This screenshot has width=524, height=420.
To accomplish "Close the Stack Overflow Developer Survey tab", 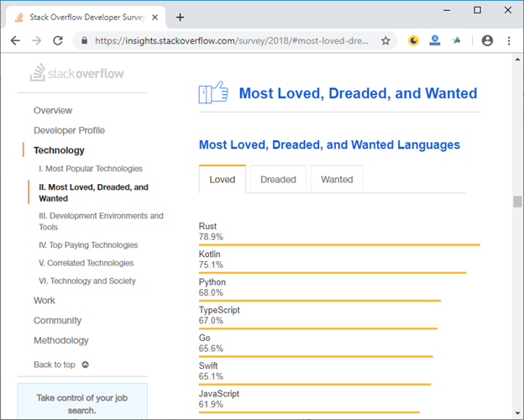I will 155,18.
